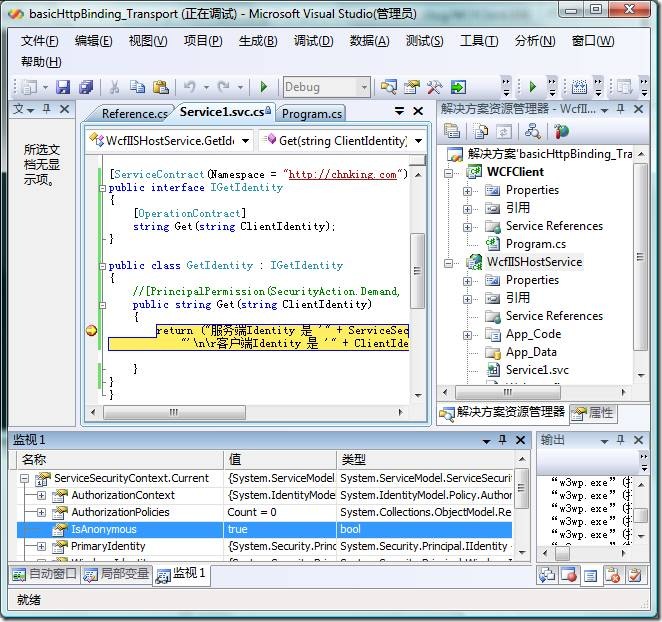Start debugging with the green play icon
This screenshot has height=622, width=662.
[264, 87]
